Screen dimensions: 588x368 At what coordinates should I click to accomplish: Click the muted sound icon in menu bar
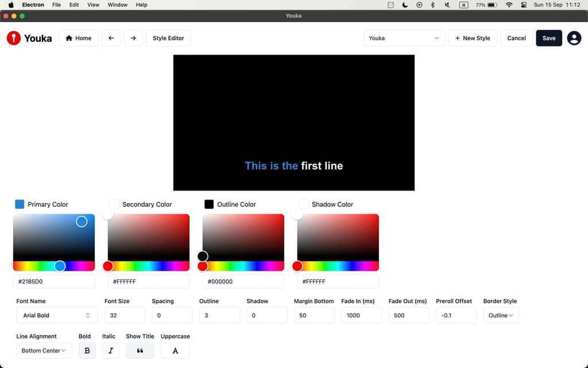click(x=447, y=5)
